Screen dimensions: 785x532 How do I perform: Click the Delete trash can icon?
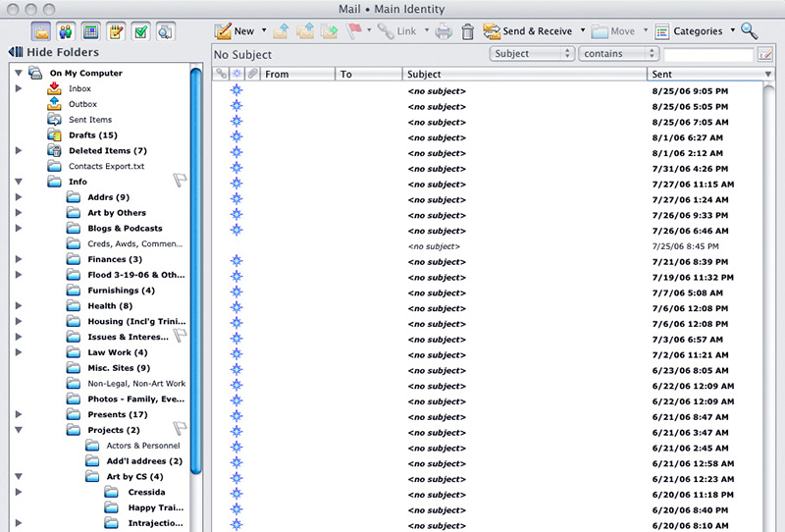[468, 31]
